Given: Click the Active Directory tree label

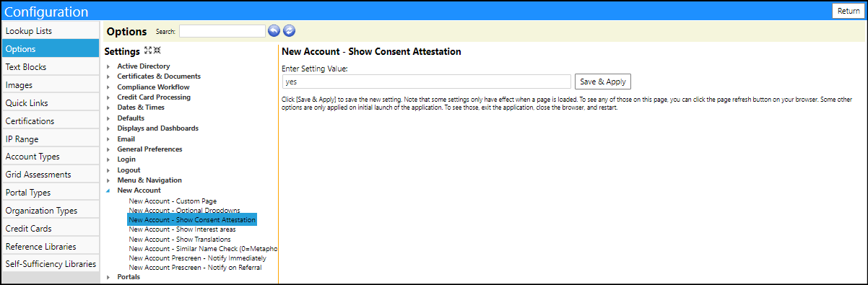Looking at the screenshot, I should pos(144,66).
